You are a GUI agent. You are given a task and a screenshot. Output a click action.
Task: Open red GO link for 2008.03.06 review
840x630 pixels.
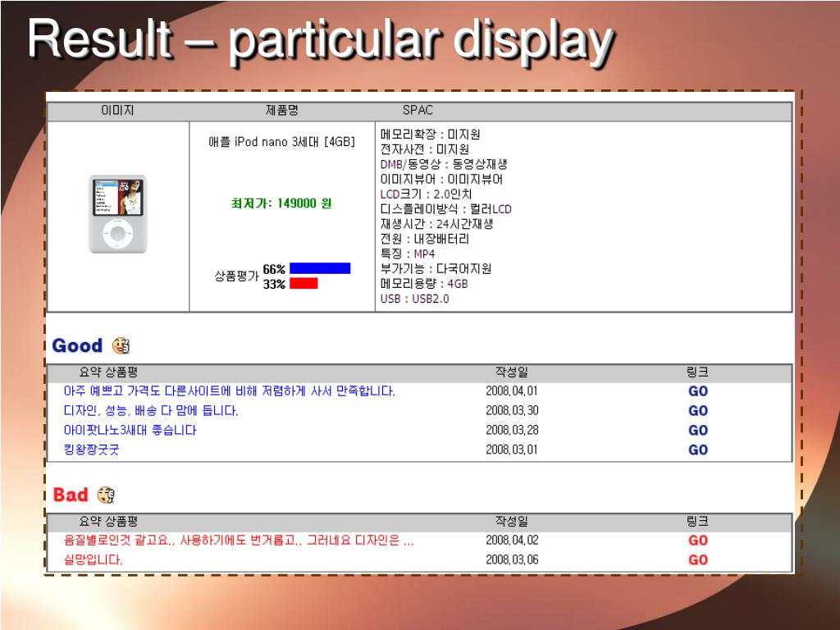[x=698, y=559]
